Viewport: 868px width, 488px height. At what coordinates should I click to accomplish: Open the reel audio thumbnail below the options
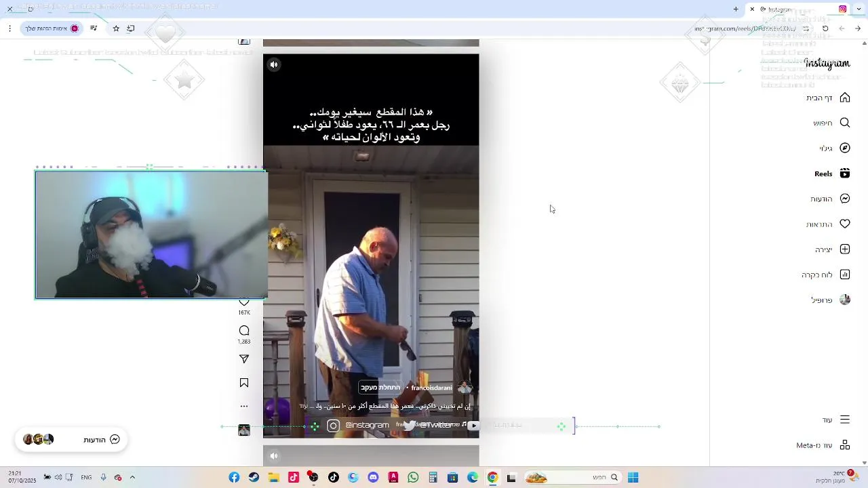[244, 430]
